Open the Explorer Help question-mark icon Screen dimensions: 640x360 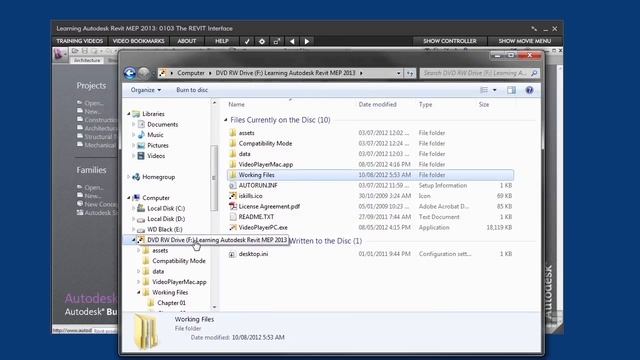[529, 90]
